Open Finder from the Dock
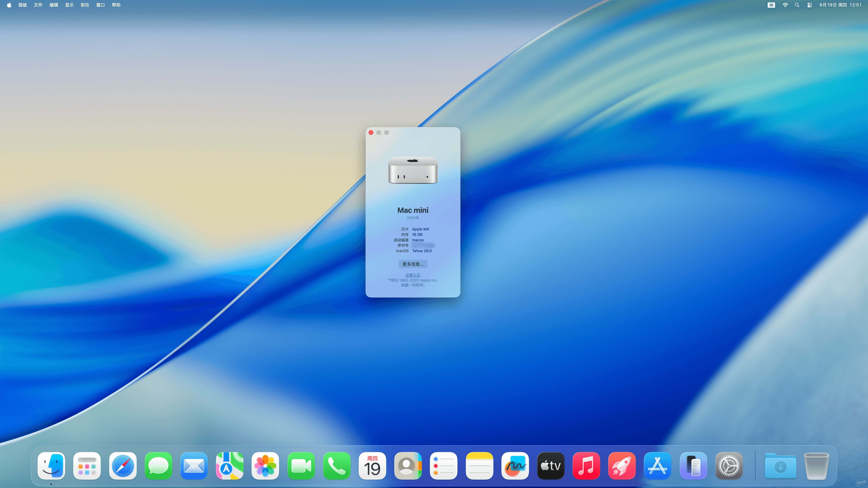The width and height of the screenshot is (868, 488). coord(51,466)
